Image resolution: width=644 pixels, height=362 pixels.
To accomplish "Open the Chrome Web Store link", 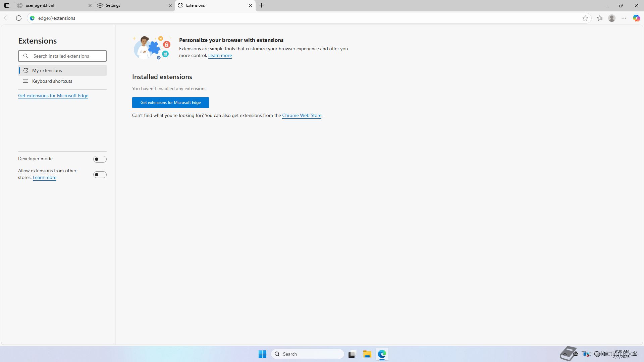I will (x=302, y=115).
